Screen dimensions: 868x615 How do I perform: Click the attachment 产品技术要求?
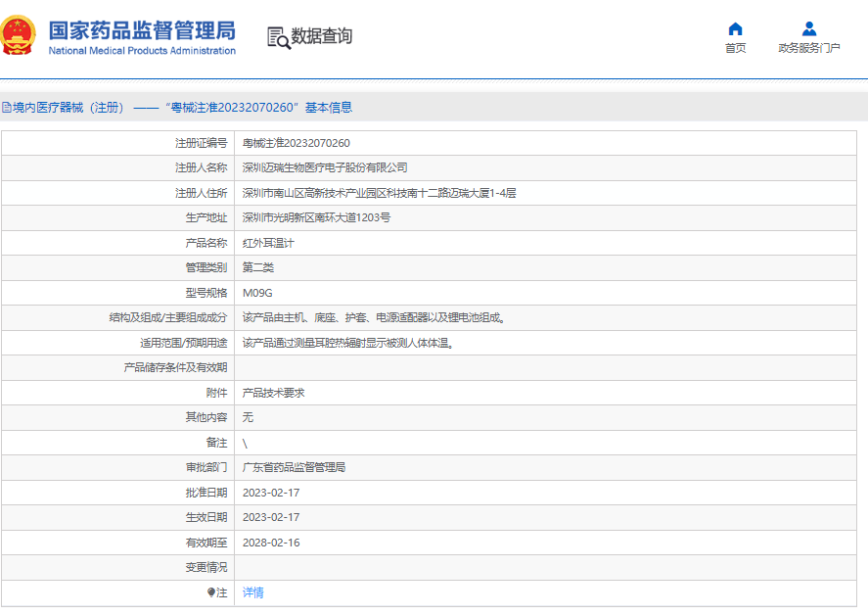273,393
